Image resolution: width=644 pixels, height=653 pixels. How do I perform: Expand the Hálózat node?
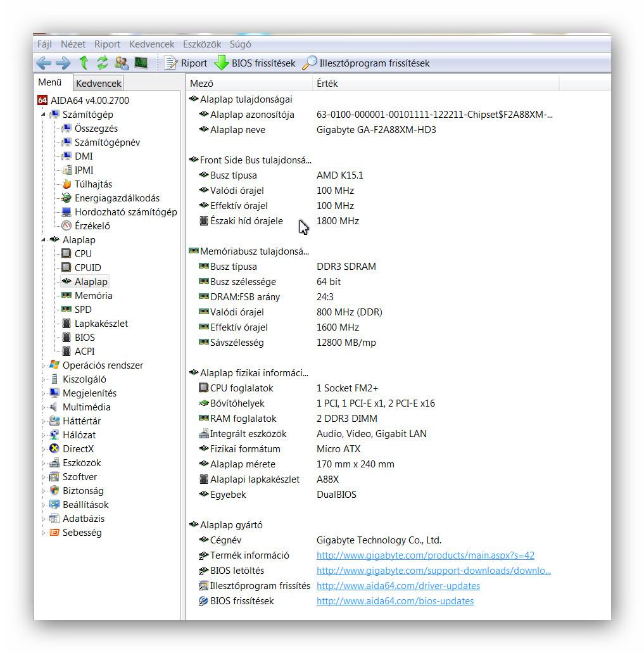[43, 435]
